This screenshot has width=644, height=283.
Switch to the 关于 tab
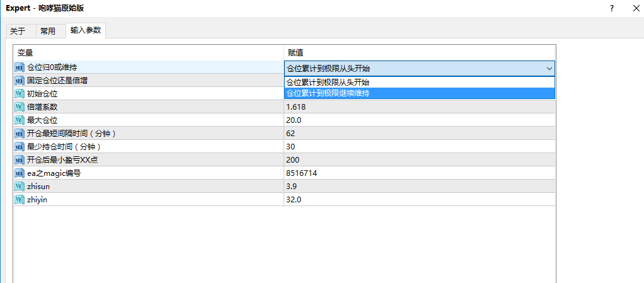tap(18, 32)
